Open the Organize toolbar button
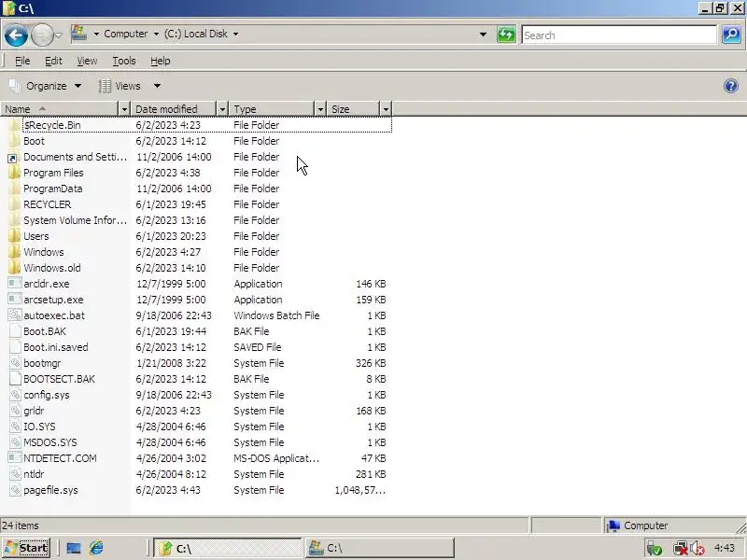Viewport: 747px width, 560px height. pos(45,86)
